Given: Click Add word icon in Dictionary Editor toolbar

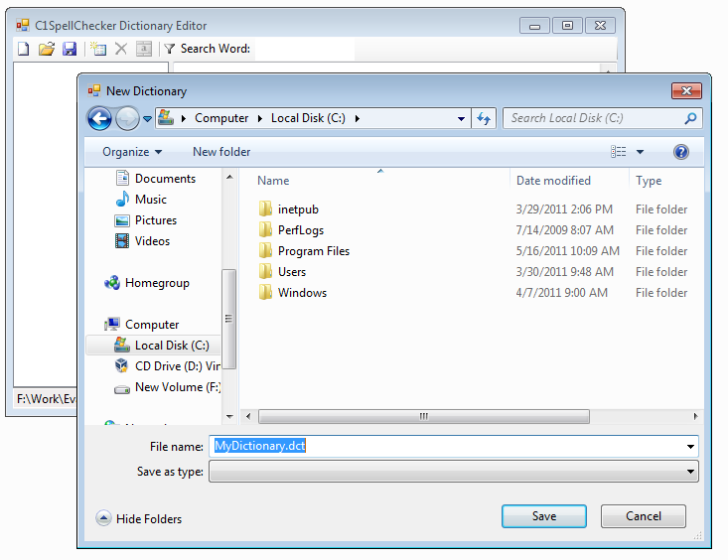Looking at the screenshot, I should [98, 49].
